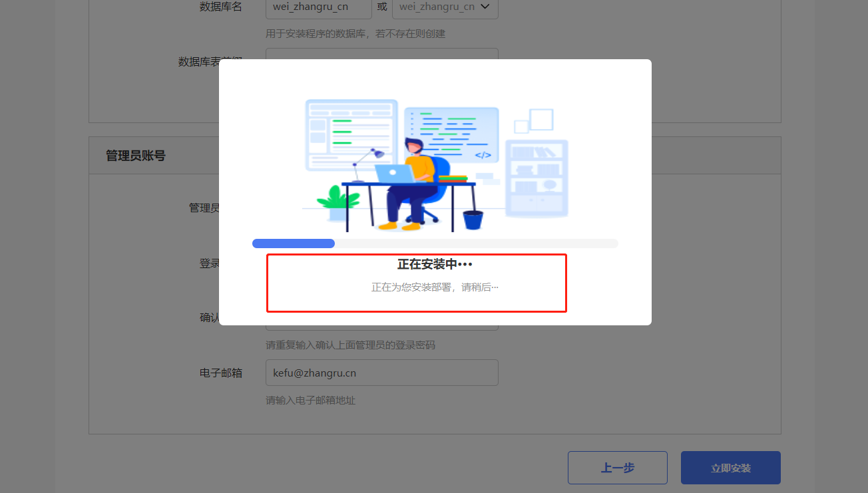The image size is (868, 493).
Task: Click the code editor window graphic
Action: (x=451, y=134)
